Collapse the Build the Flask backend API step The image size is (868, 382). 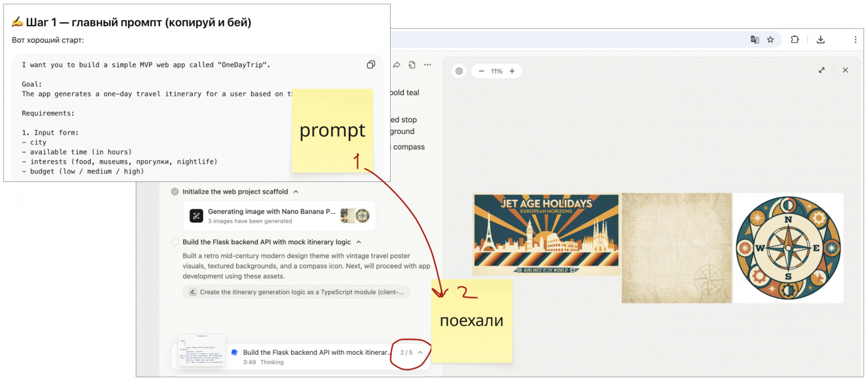(x=359, y=242)
